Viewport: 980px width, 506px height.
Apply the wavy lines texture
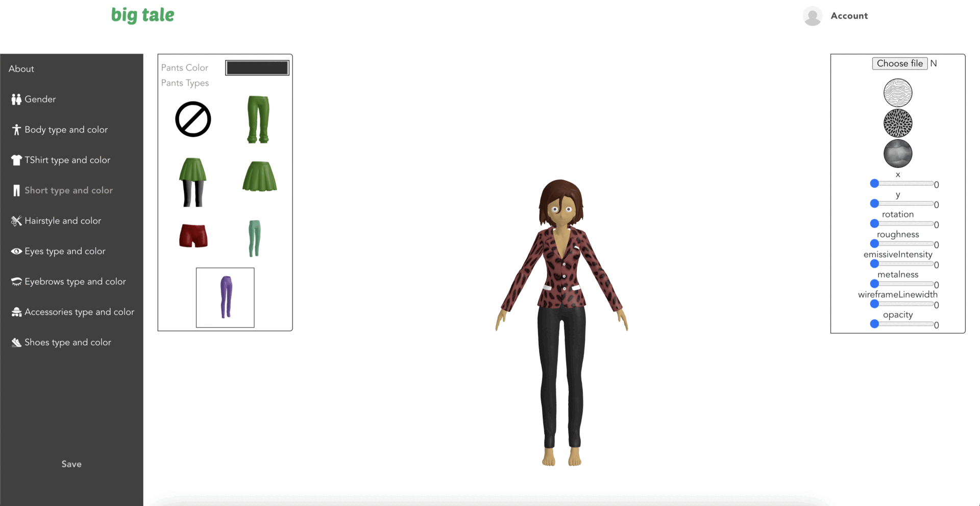(898, 93)
